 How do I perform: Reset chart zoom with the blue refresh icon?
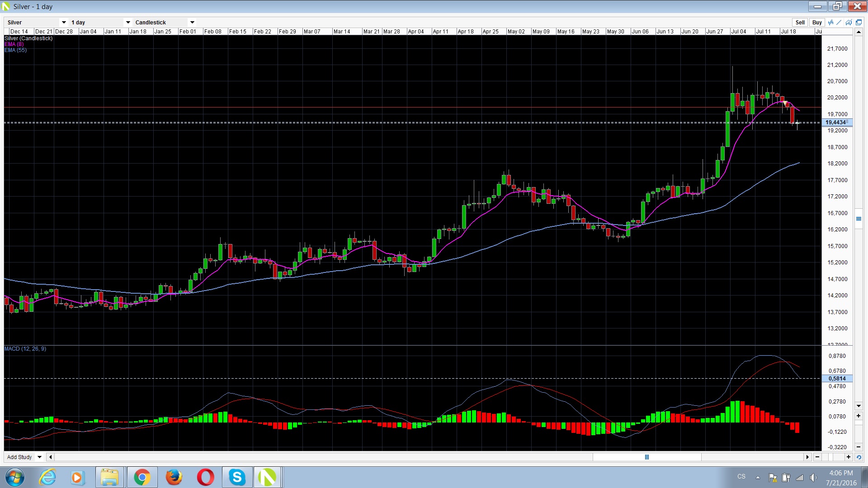(859, 457)
